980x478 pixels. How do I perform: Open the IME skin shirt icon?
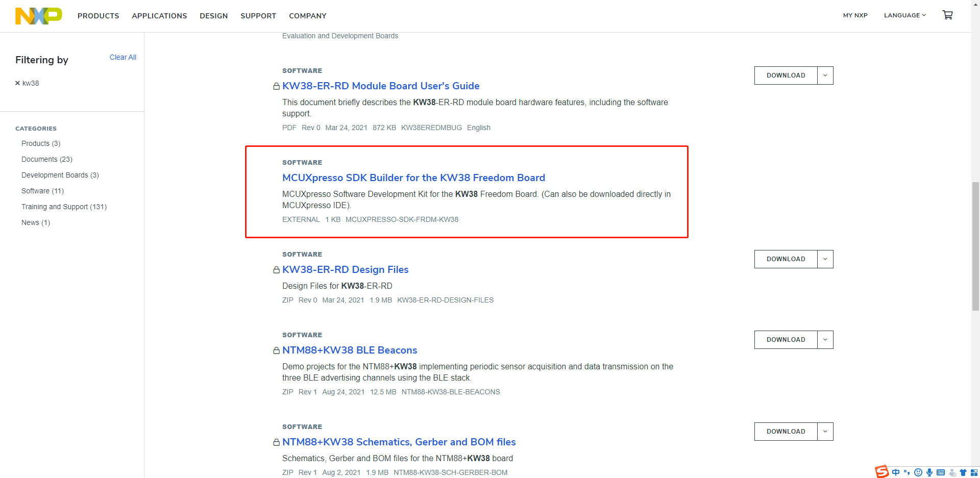pyautogui.click(x=963, y=472)
